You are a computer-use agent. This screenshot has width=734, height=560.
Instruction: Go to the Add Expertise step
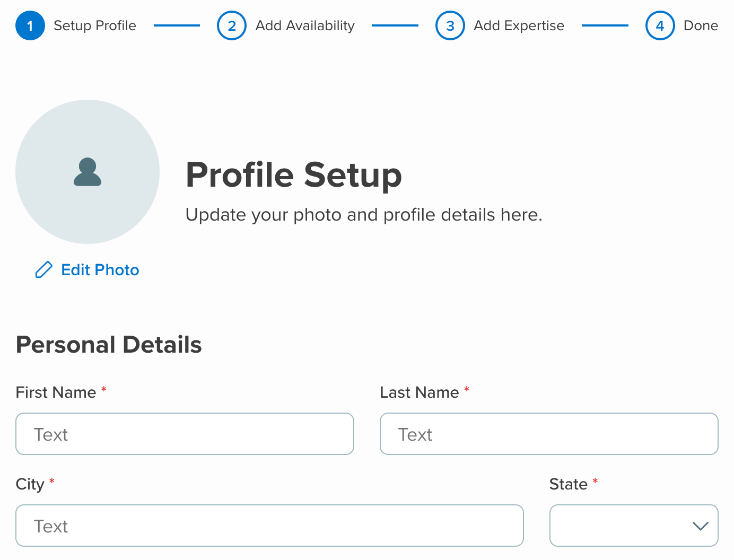click(x=519, y=25)
